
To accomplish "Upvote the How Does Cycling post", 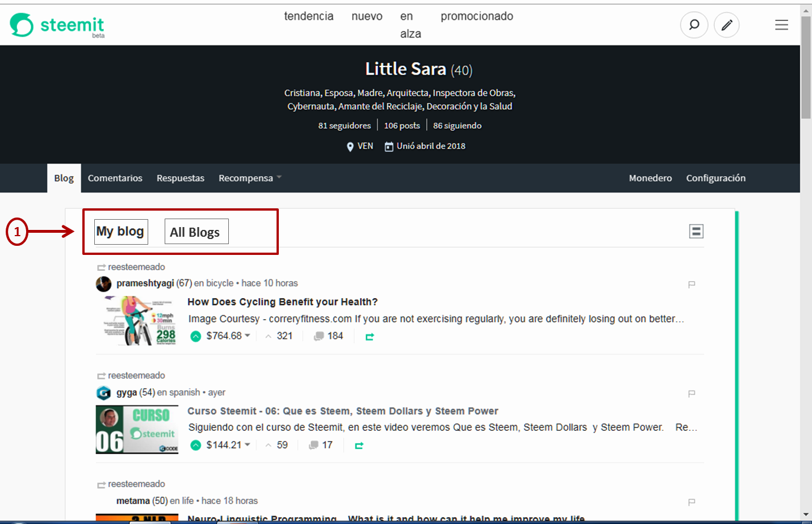I will coord(196,336).
